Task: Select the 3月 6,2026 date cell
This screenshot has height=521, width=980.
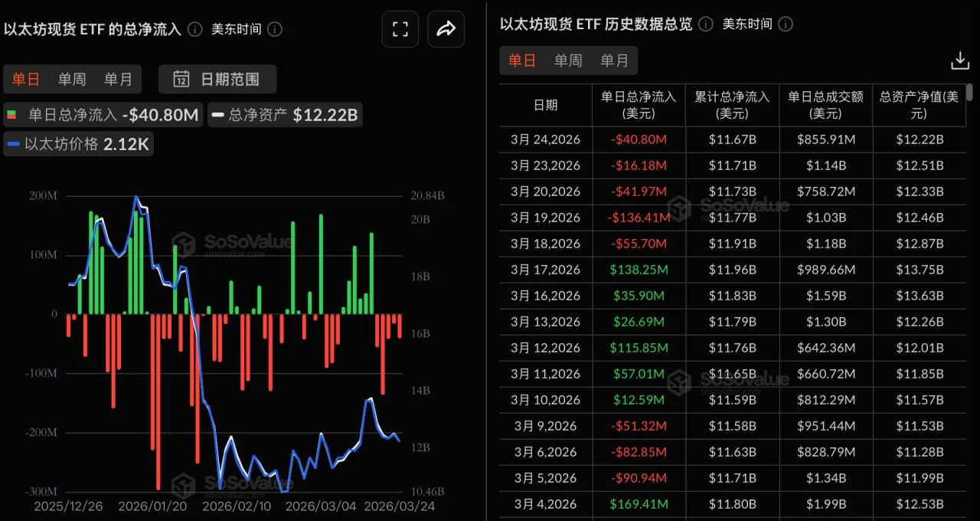Action: coord(545,452)
